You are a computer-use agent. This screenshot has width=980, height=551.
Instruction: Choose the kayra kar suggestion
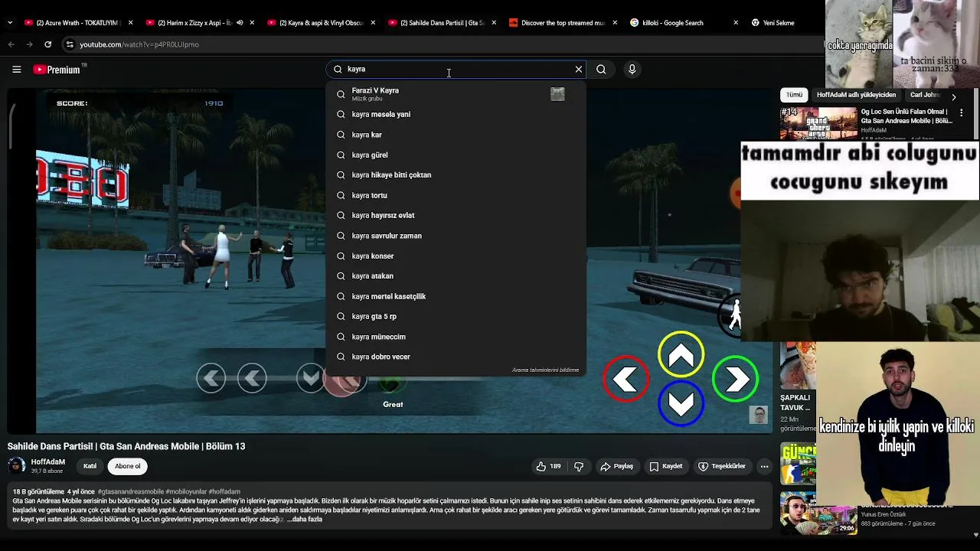click(x=456, y=135)
